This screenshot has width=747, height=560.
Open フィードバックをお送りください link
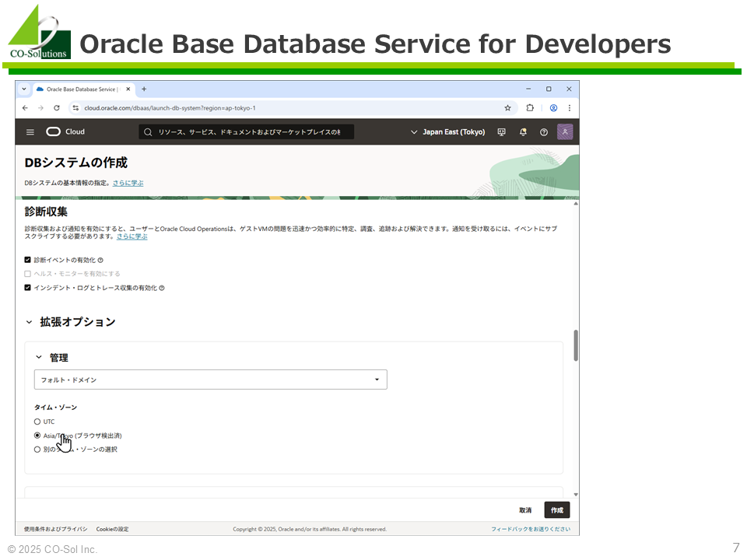coord(531,529)
